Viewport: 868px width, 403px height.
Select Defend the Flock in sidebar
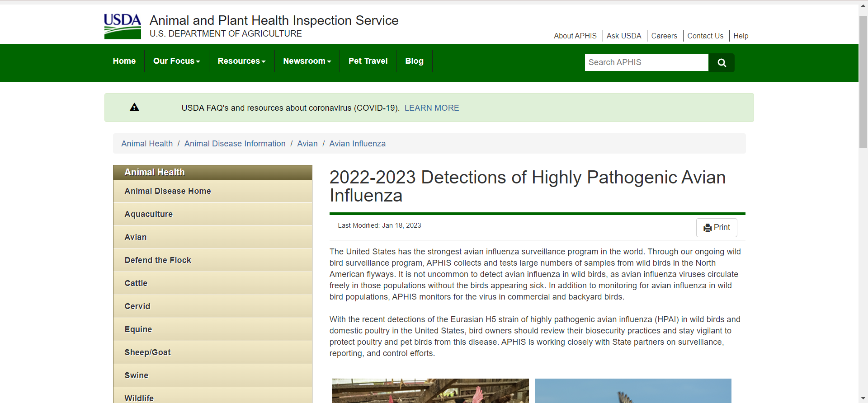pos(158,260)
